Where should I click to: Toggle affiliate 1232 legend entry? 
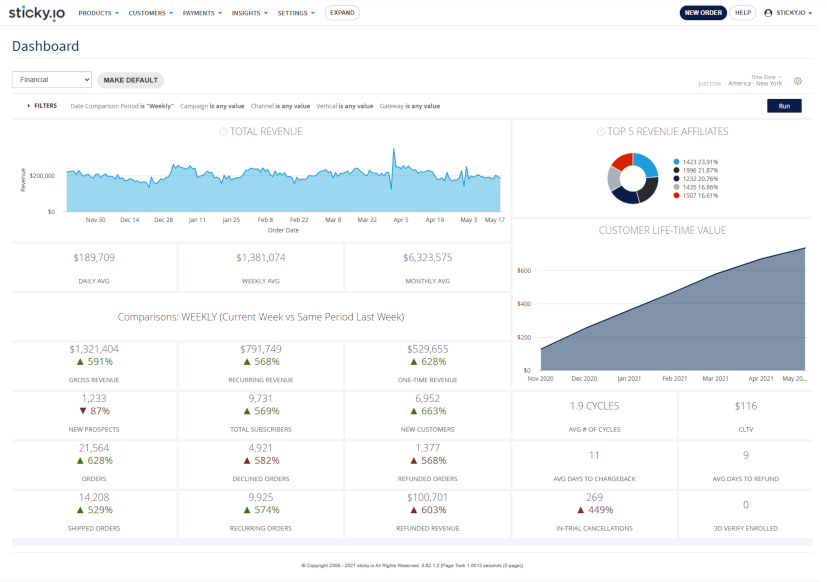(x=700, y=178)
